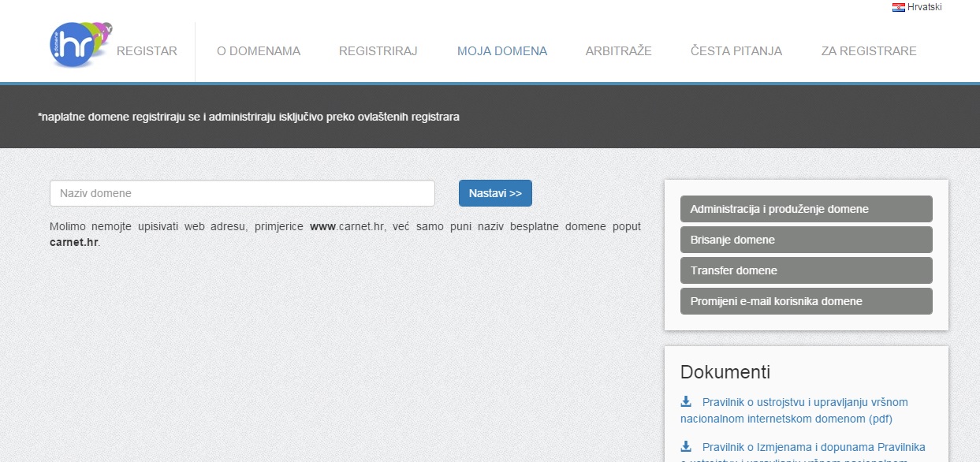Go to O DOMENAMA section

(259, 51)
